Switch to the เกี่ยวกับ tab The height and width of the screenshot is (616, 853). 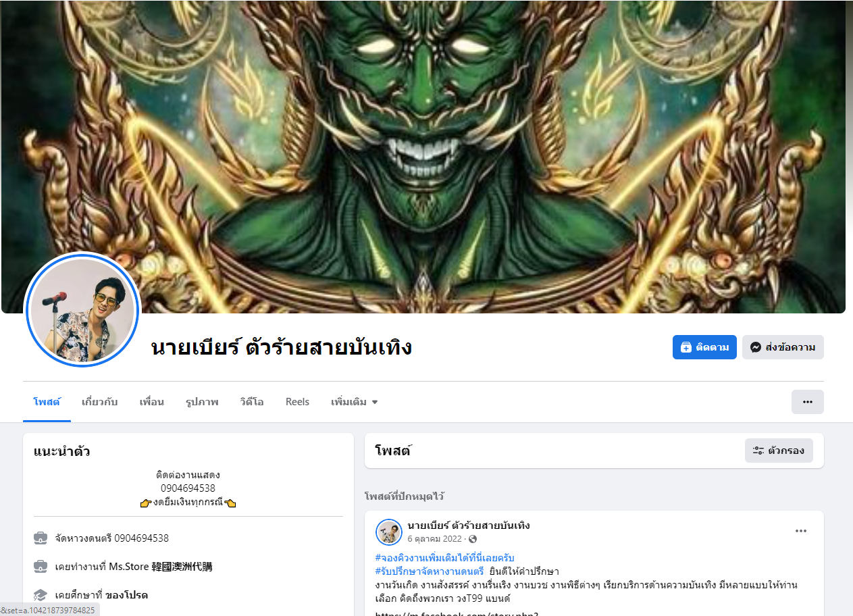tap(99, 402)
